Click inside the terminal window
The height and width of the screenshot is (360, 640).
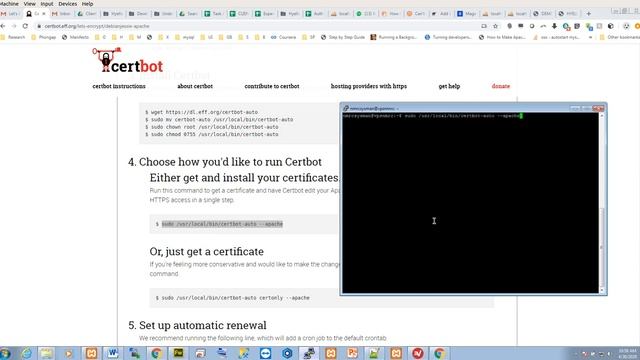[x=470, y=203]
